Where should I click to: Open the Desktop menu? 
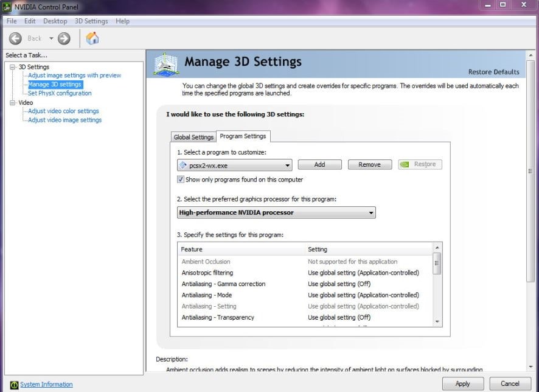click(55, 21)
